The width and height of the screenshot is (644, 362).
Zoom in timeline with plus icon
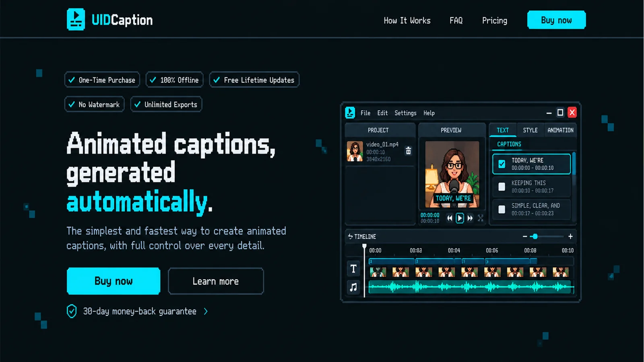[570, 237]
